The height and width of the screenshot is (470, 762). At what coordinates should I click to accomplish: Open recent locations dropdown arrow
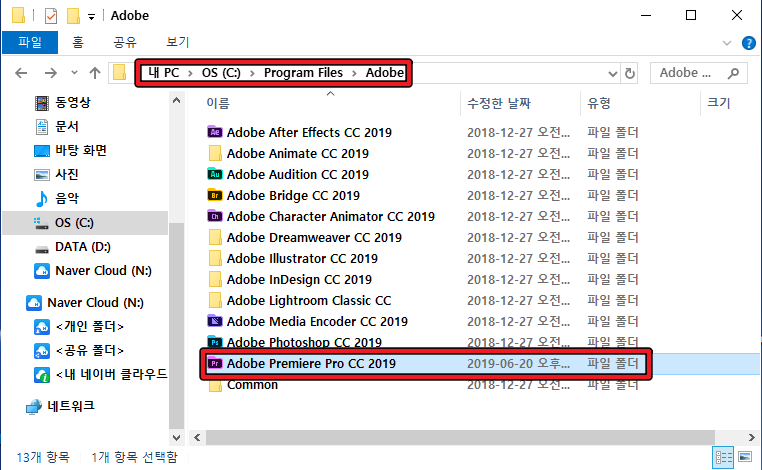pyautogui.click(x=74, y=73)
